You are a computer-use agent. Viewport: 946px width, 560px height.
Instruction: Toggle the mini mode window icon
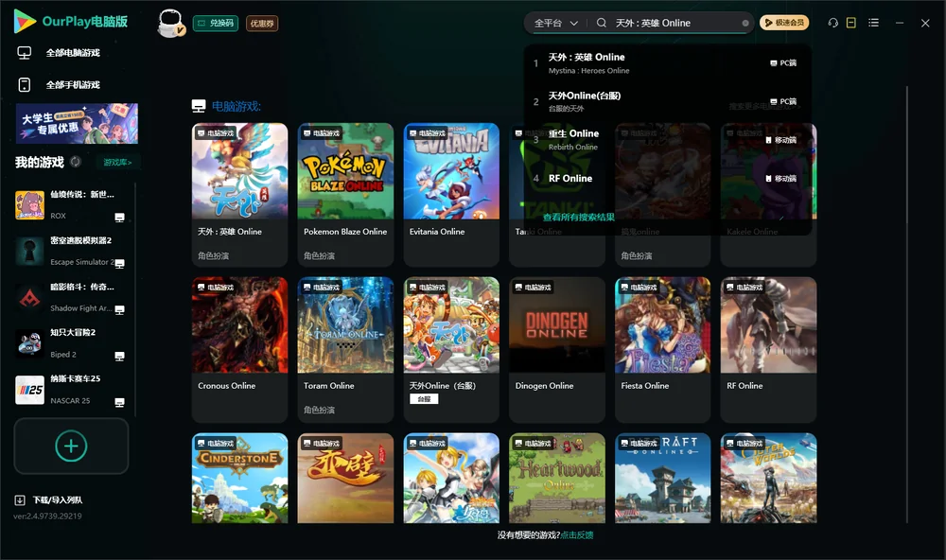[851, 23]
